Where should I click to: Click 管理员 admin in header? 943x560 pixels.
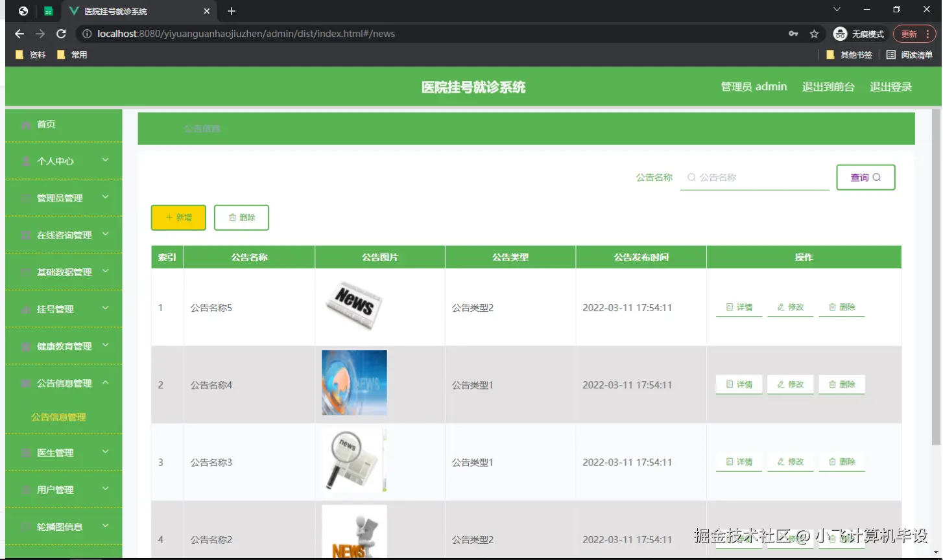click(x=754, y=86)
